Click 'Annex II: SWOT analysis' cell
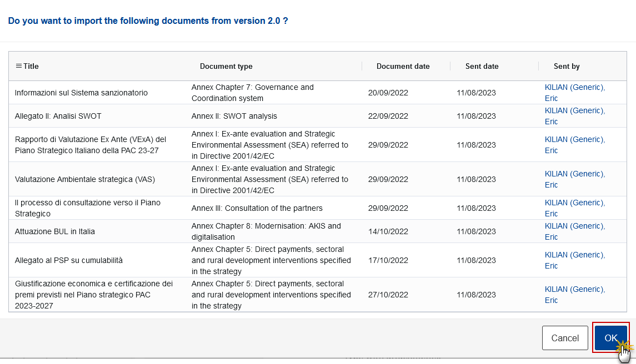 coord(234,116)
